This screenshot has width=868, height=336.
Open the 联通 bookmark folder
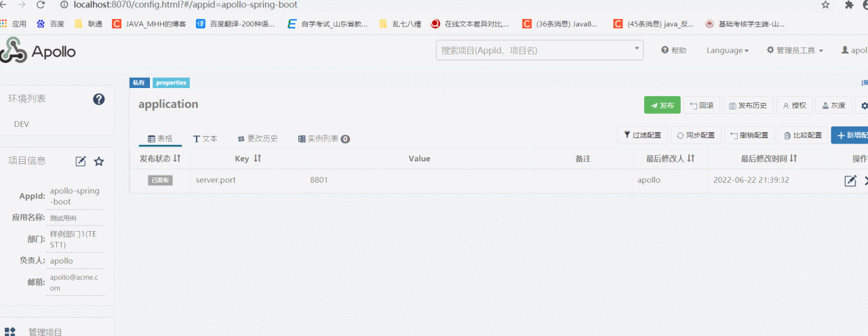coord(88,24)
